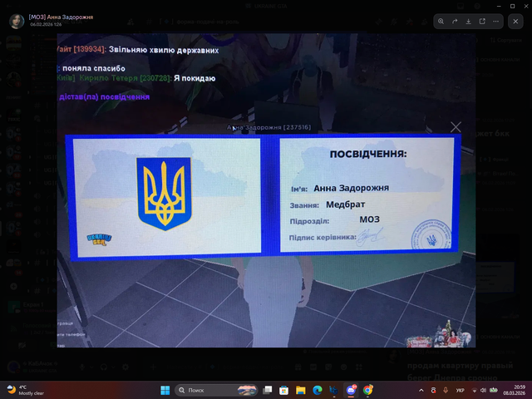532x399 pixels.
Task: Download the image with the download icon
Action: (468, 22)
